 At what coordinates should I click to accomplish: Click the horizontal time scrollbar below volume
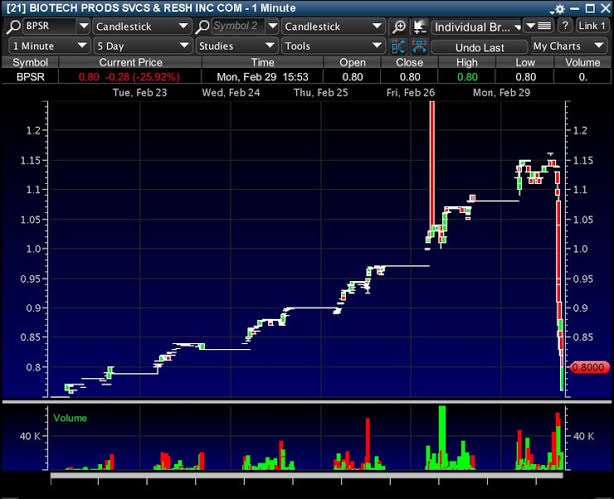pos(306,477)
